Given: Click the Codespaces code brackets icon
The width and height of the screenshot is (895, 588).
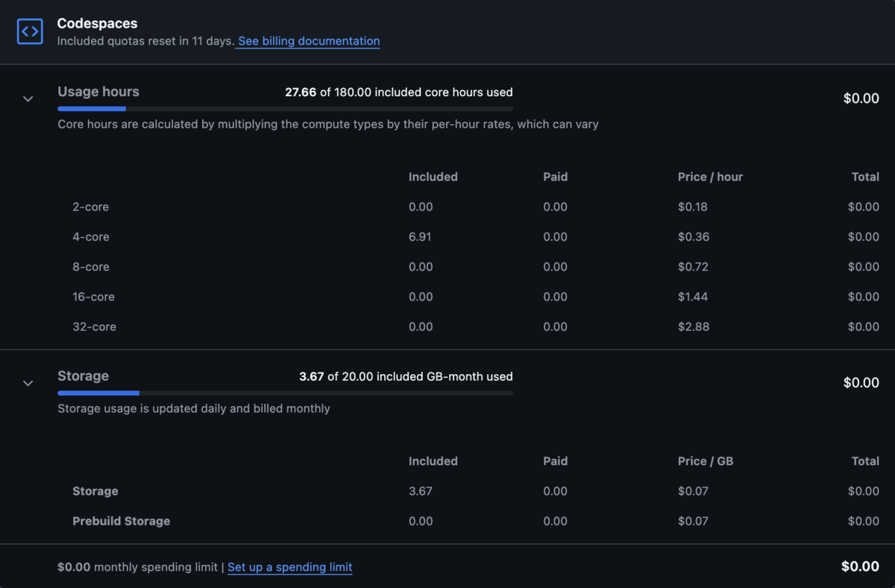Looking at the screenshot, I should tap(30, 31).
